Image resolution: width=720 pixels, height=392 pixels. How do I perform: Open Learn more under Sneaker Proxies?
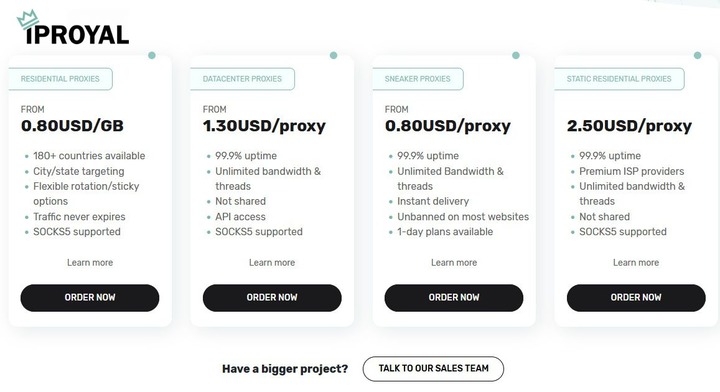pyautogui.click(x=454, y=263)
